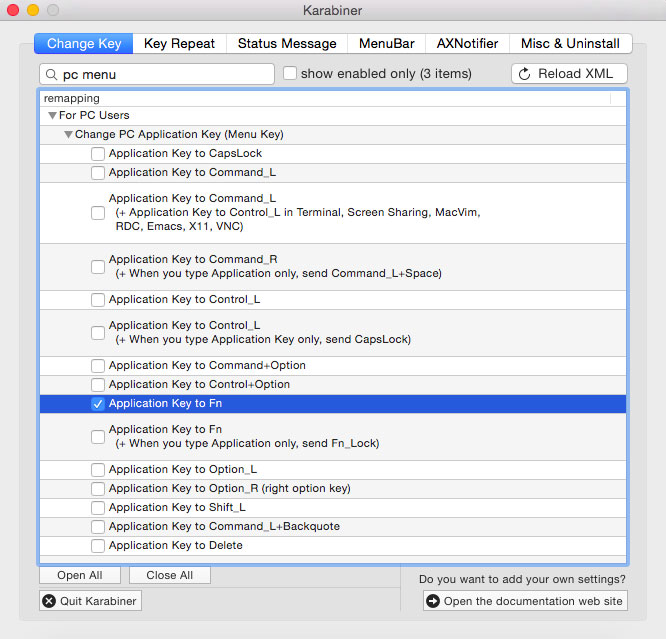Open the Key Repeat tab
Screen dimensions: 666x639
179,43
